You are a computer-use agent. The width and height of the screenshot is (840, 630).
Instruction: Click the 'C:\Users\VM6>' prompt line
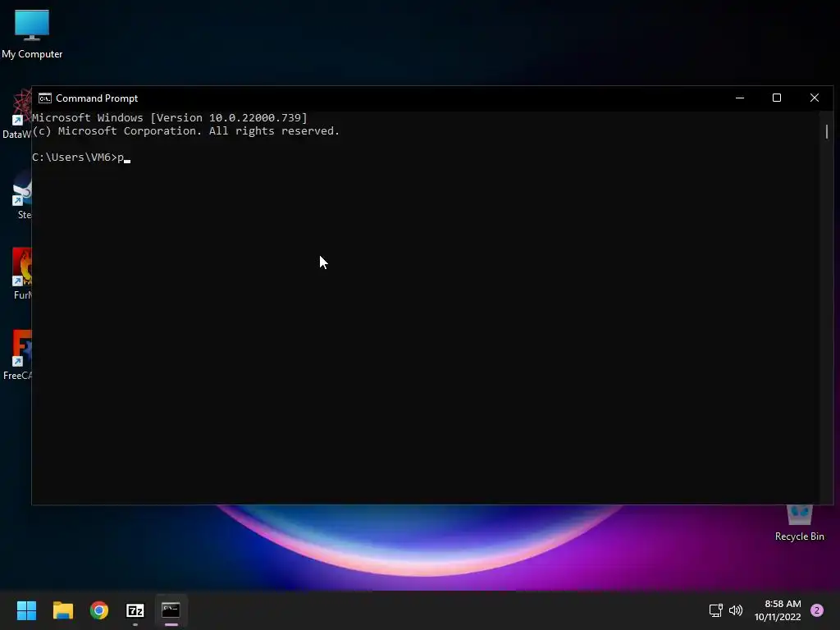[81, 157]
